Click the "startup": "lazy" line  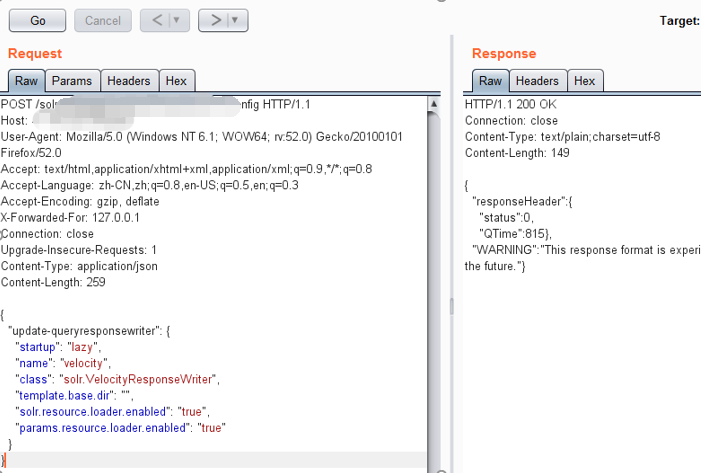[58, 347]
